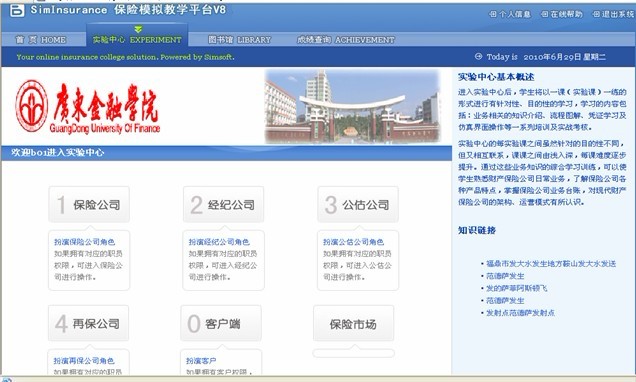Enter 0 客户端 module

tap(221, 323)
